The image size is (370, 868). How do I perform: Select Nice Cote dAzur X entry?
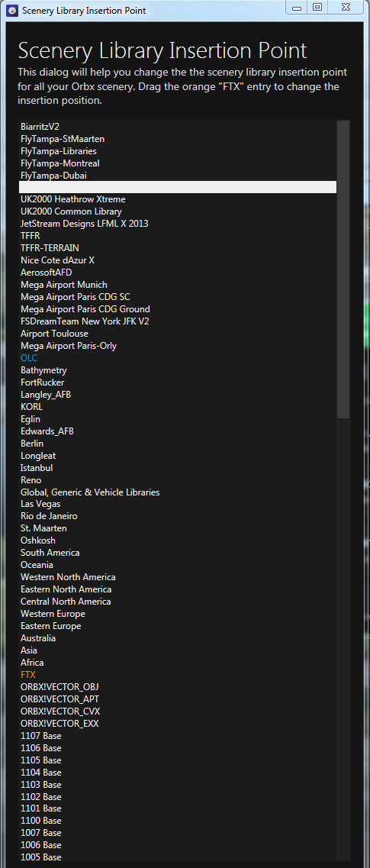click(57, 260)
